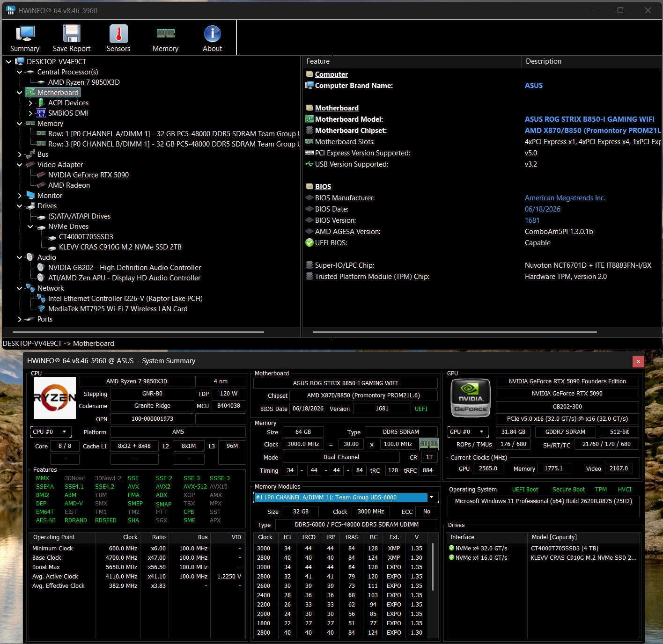The image size is (663, 644).
Task: Click the Motherboard tree node icon
Action: coord(30,92)
